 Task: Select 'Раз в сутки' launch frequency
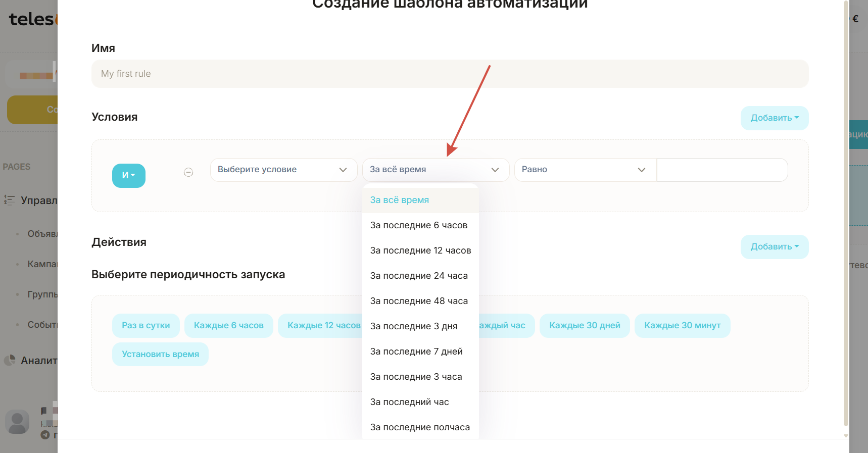pyautogui.click(x=146, y=326)
